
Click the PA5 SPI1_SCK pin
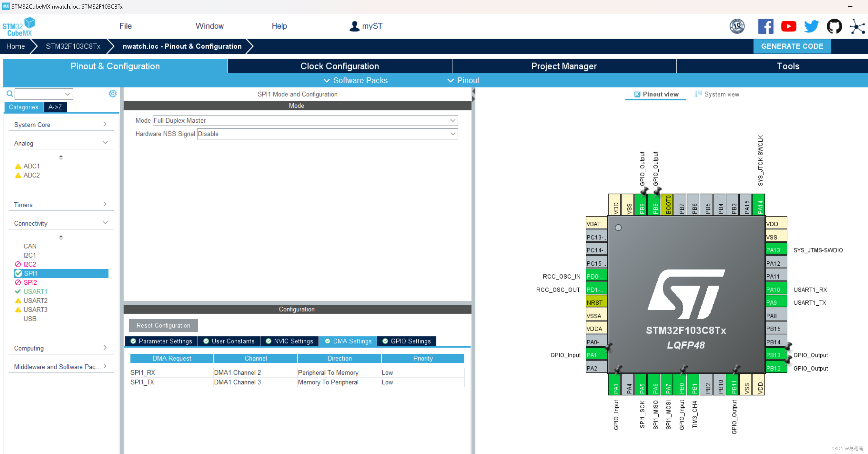coord(641,384)
